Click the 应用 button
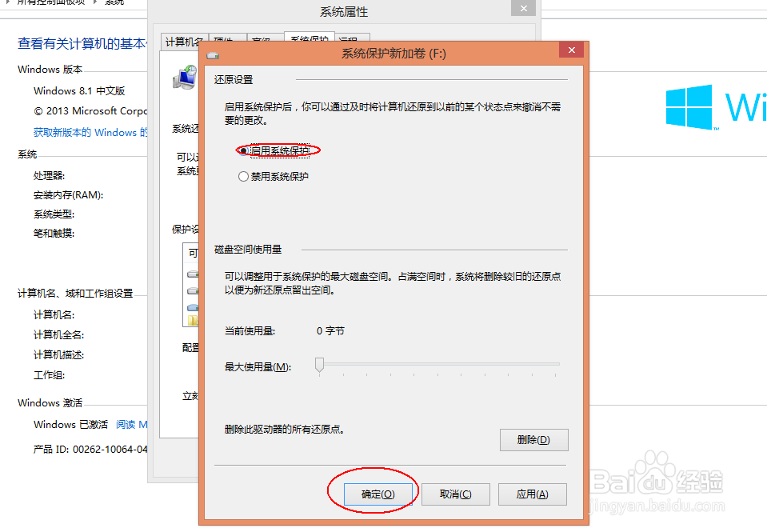Screen dimensions: 767x532 click(x=532, y=494)
